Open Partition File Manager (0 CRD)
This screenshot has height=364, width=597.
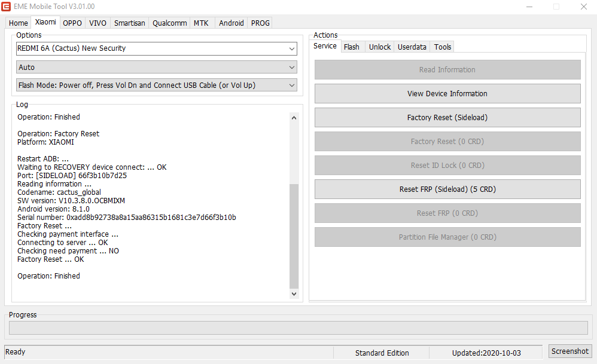pos(447,237)
